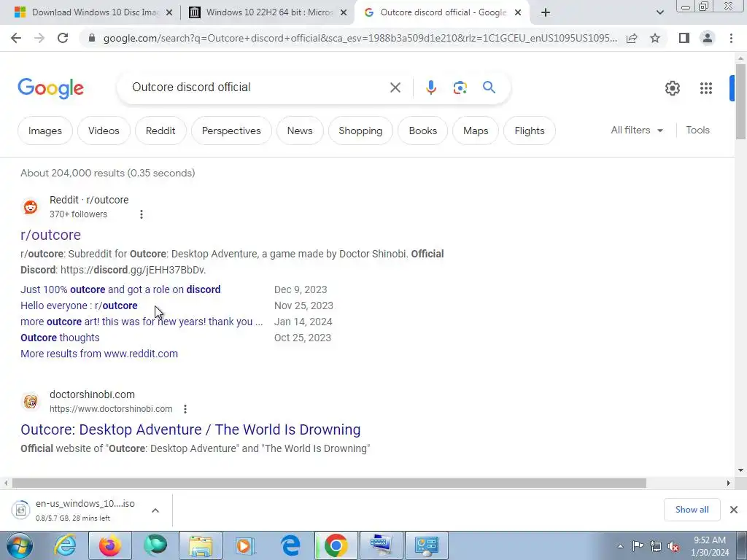Open download options for the Windows ISO

coord(155,510)
